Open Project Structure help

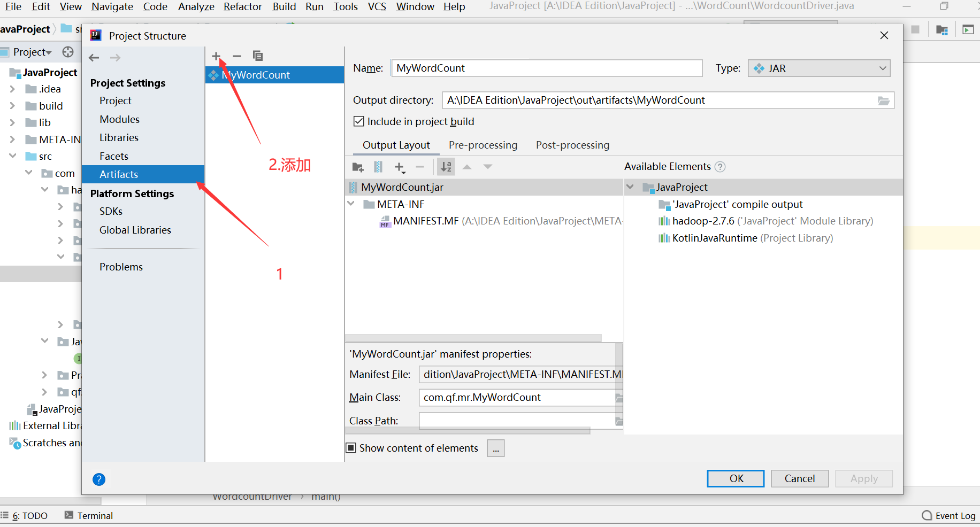[x=99, y=479]
